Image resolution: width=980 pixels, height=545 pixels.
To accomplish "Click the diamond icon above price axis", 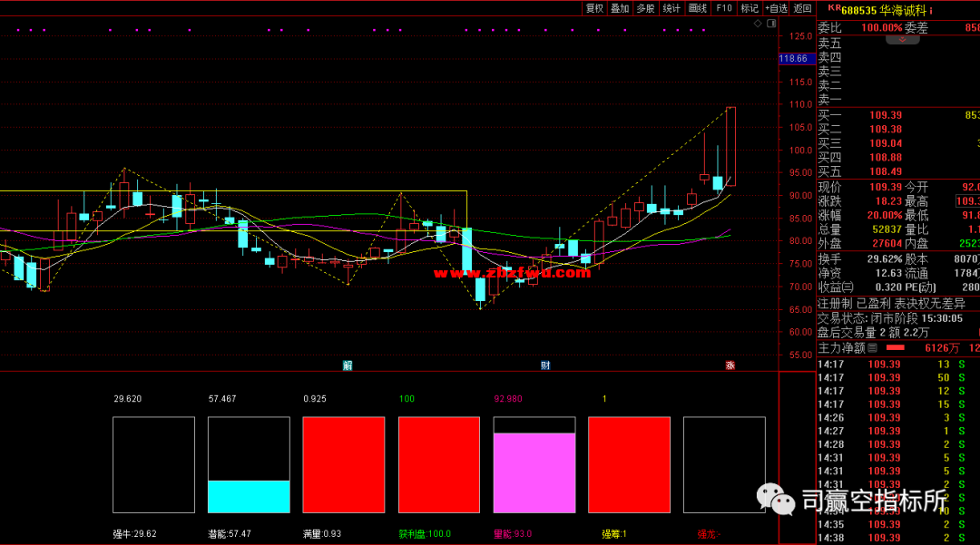I will point(759,24).
